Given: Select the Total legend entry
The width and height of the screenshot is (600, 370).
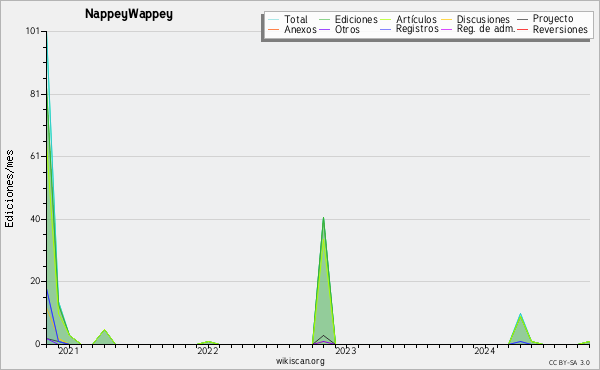Looking at the screenshot, I should tap(296, 19).
